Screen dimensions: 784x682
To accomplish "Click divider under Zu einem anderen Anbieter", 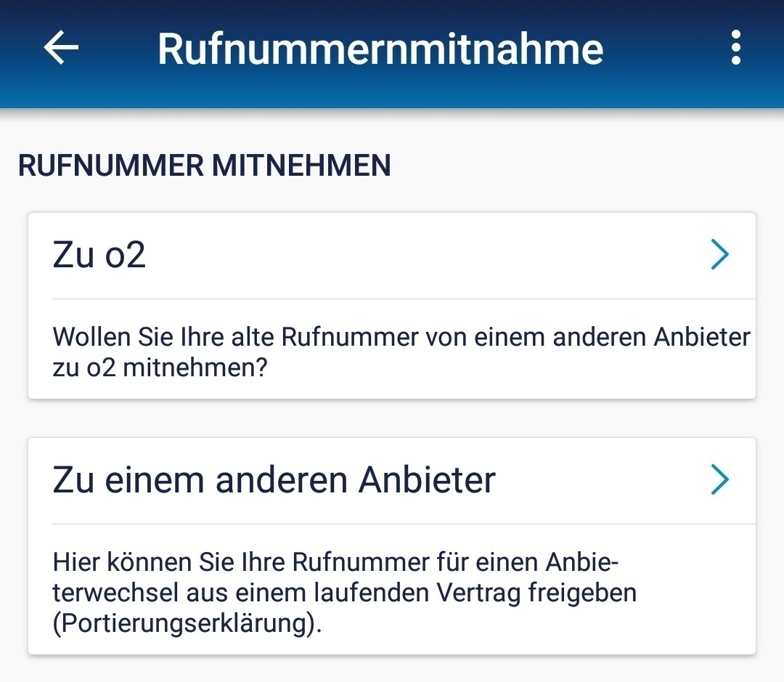I will [x=404, y=524].
